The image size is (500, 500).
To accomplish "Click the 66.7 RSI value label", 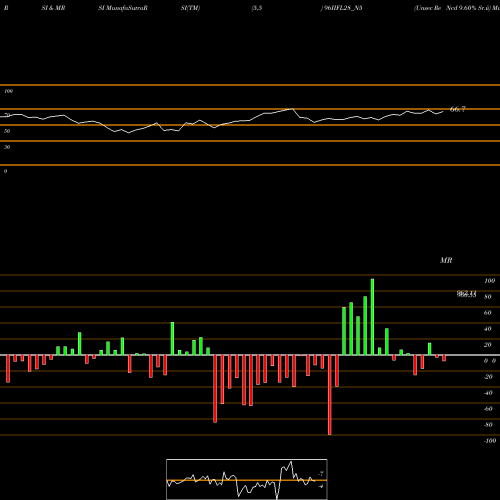I will click(457, 109).
